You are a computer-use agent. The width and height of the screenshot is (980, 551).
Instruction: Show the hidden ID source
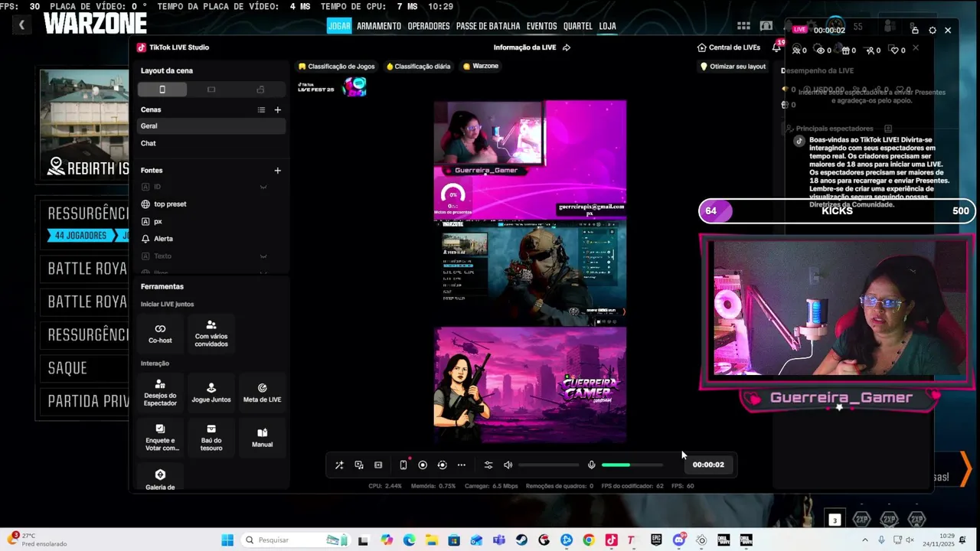263,187
